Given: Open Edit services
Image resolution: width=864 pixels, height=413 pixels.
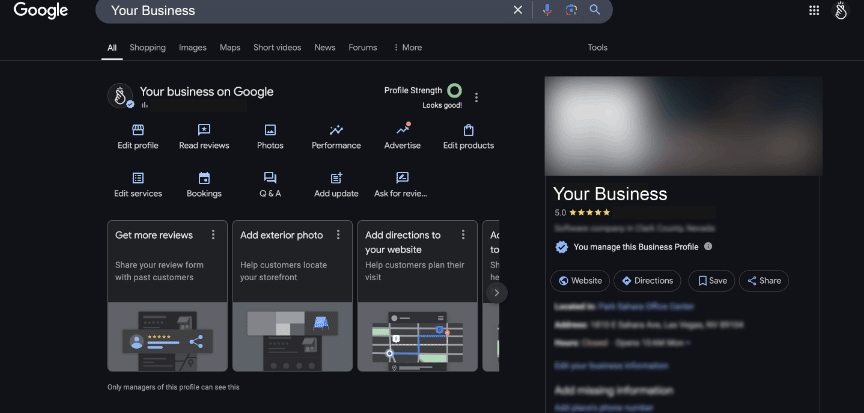Looking at the screenshot, I should 138,185.
